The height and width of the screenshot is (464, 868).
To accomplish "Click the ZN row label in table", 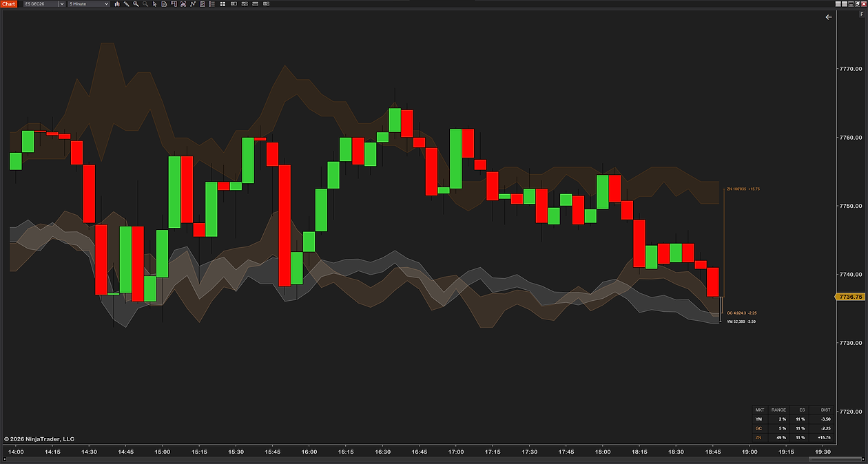I will [x=759, y=437].
